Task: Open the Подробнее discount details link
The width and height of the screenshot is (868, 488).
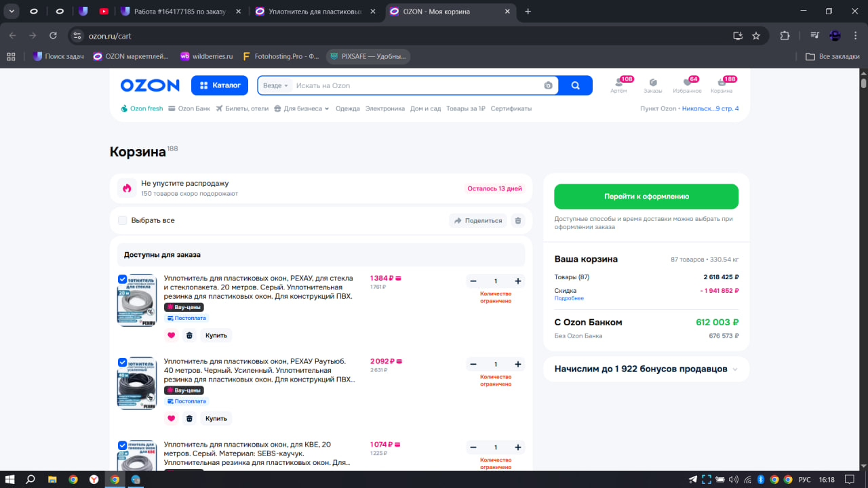Action: [x=569, y=298]
